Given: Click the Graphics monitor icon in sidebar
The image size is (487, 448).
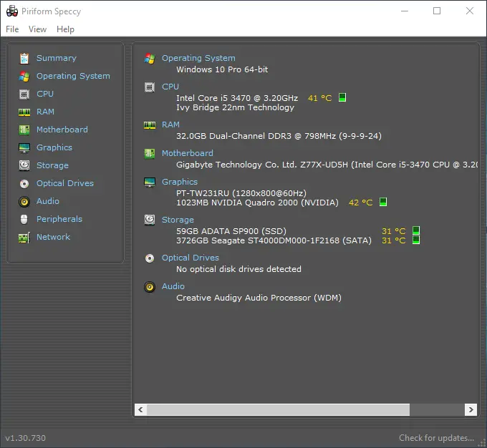Looking at the screenshot, I should (24, 147).
